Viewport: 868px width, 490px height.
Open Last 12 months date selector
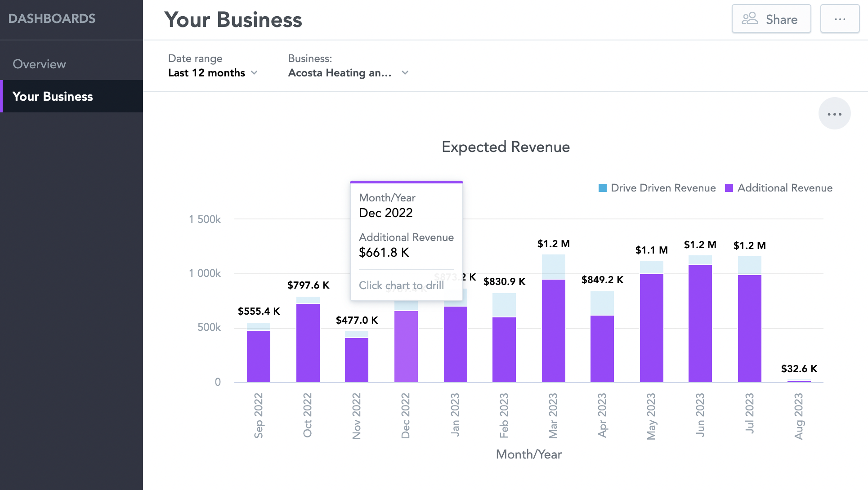[207, 73]
